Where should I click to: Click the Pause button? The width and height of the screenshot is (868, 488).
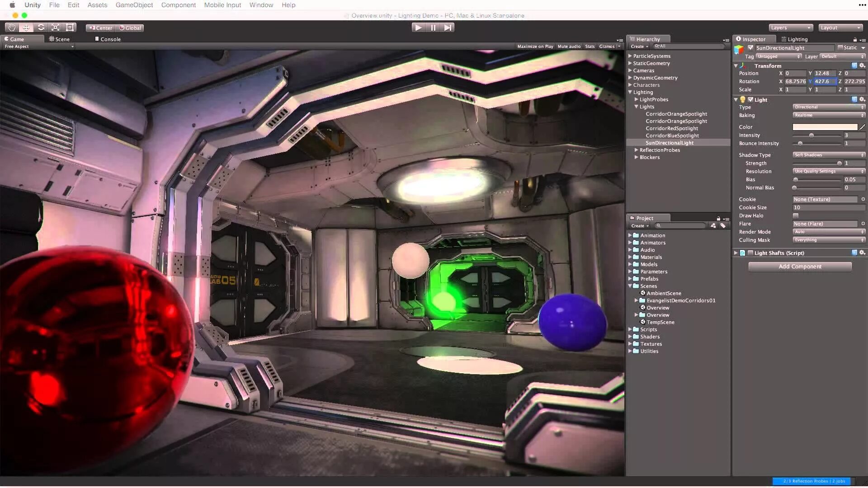pos(433,28)
